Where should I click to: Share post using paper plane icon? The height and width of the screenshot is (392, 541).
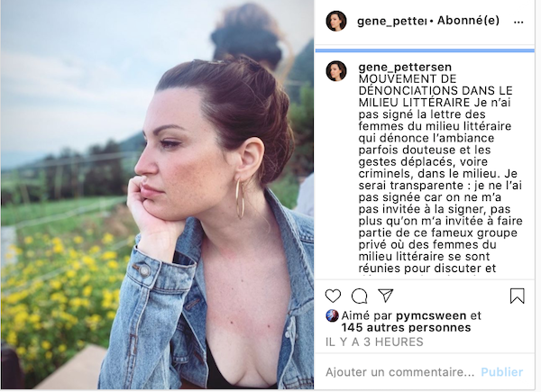click(x=385, y=296)
